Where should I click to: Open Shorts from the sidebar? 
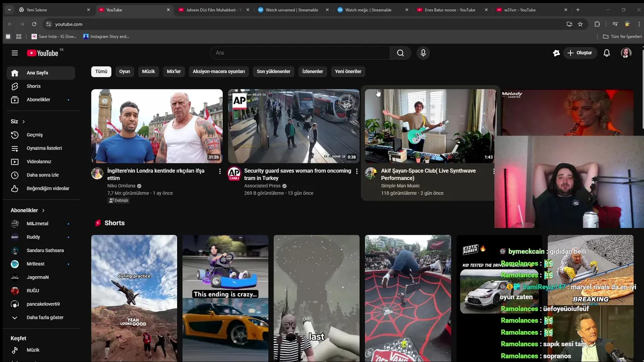coord(41,86)
